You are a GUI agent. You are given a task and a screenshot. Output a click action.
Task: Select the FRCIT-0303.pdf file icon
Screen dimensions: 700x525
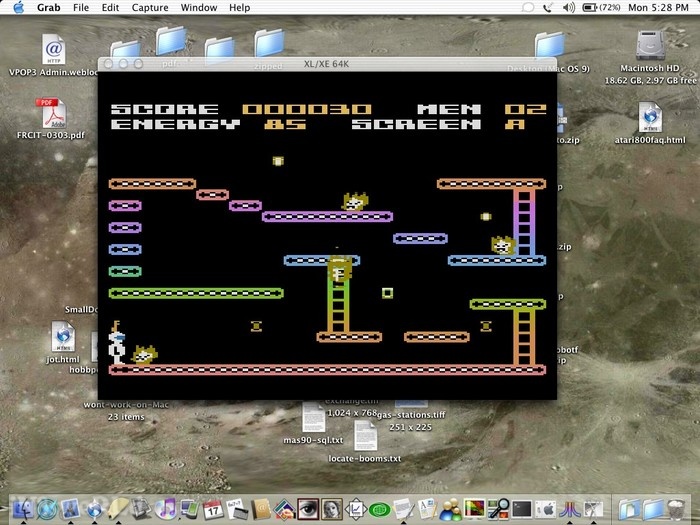point(52,113)
